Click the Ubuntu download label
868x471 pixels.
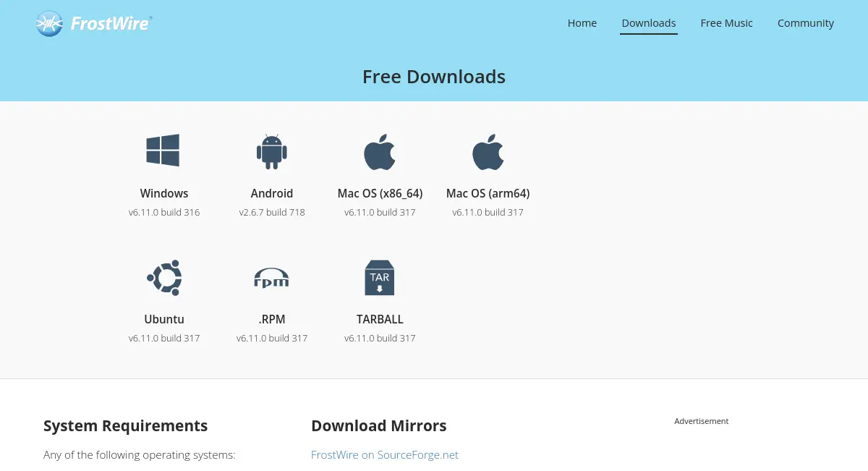click(x=164, y=319)
